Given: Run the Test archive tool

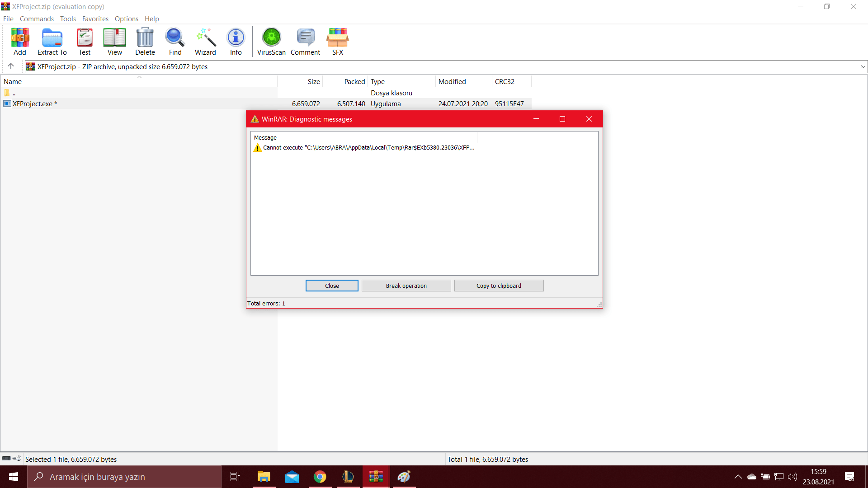Looking at the screenshot, I should click(x=85, y=42).
